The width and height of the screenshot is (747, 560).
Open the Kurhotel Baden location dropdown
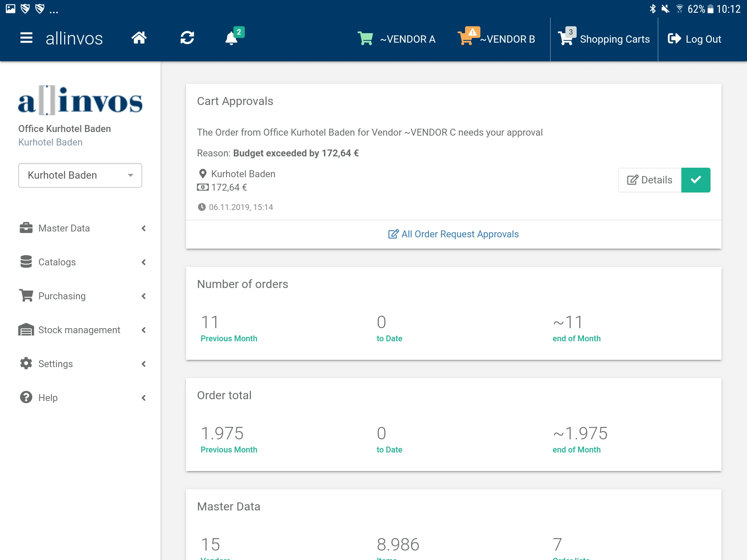(80, 175)
